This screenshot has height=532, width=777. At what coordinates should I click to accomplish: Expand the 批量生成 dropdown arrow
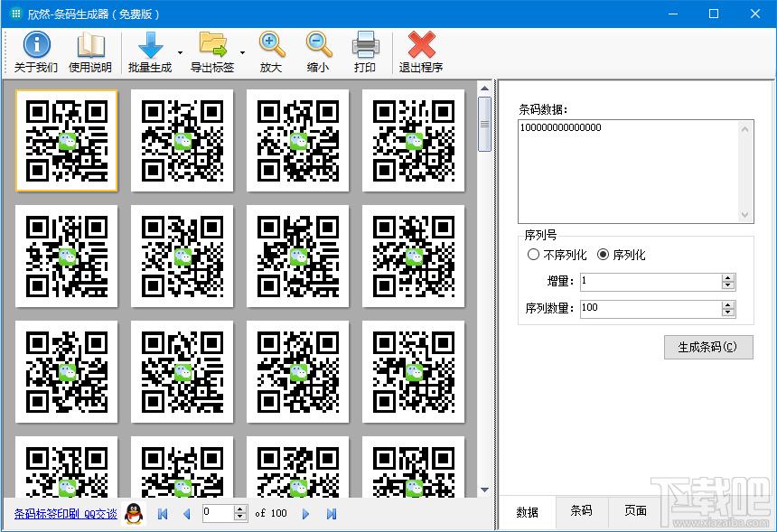180,52
